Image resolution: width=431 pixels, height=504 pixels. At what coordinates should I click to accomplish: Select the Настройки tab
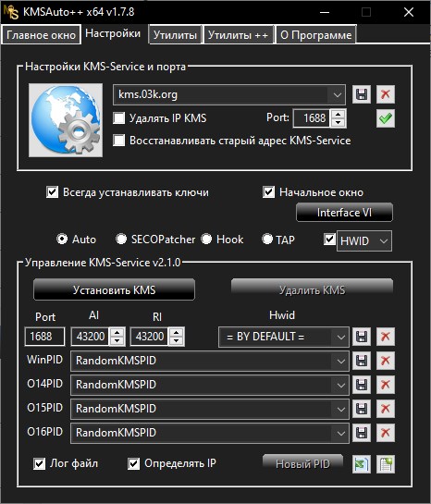113,33
